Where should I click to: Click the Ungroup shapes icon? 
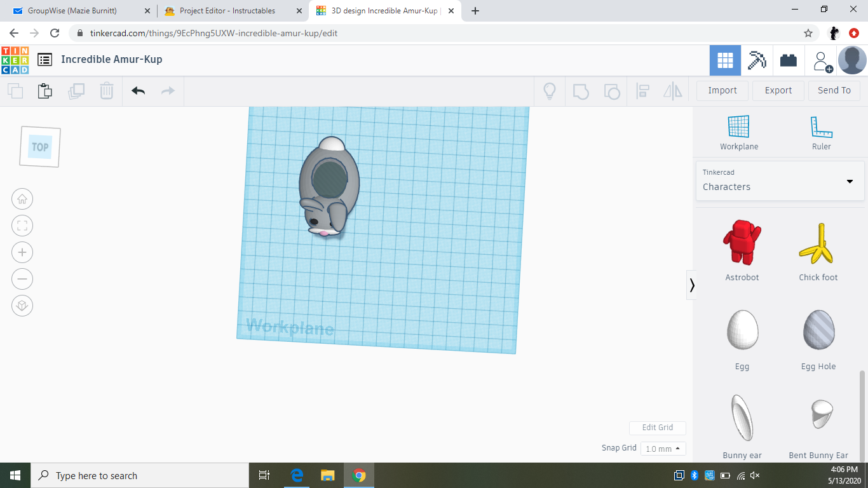pyautogui.click(x=611, y=91)
